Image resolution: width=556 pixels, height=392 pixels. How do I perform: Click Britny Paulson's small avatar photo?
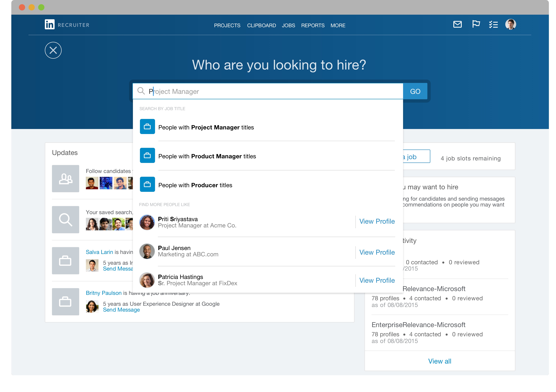pos(92,306)
